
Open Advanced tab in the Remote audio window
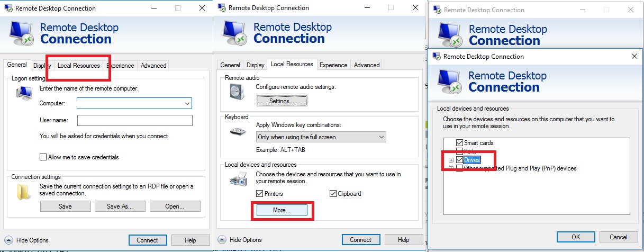(x=367, y=65)
